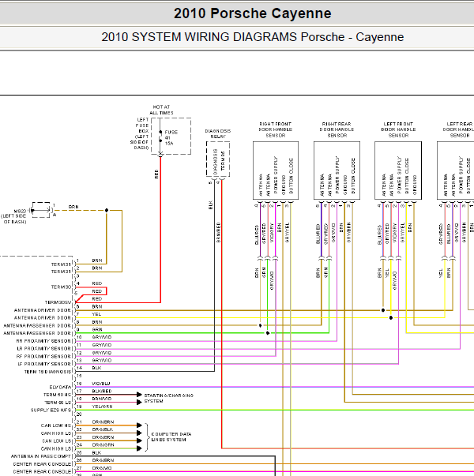The width and height of the screenshot is (474, 476).
Task: Click the splice dot on green antenna wire
Action: 268,333
